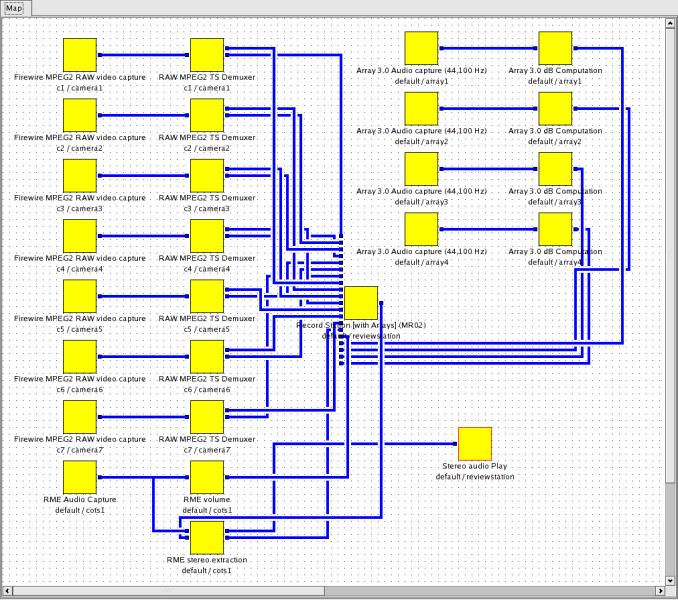Select Array 3.0 dB Computation array3 node
This screenshot has width=678, height=600.
tap(556, 169)
